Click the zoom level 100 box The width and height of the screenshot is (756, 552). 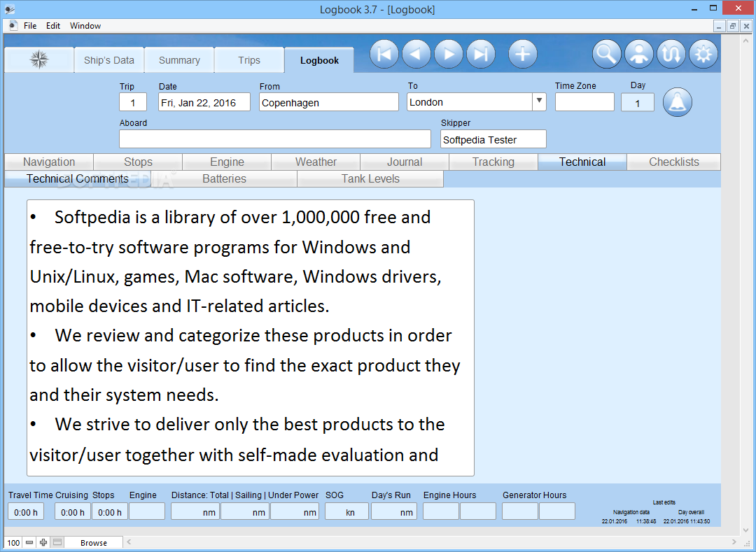coord(13,542)
